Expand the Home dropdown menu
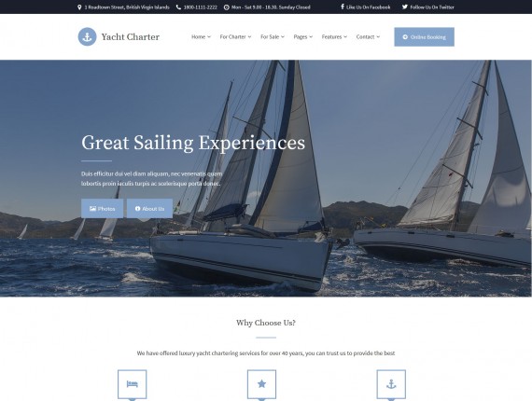The height and width of the screenshot is (401, 532). (201, 36)
